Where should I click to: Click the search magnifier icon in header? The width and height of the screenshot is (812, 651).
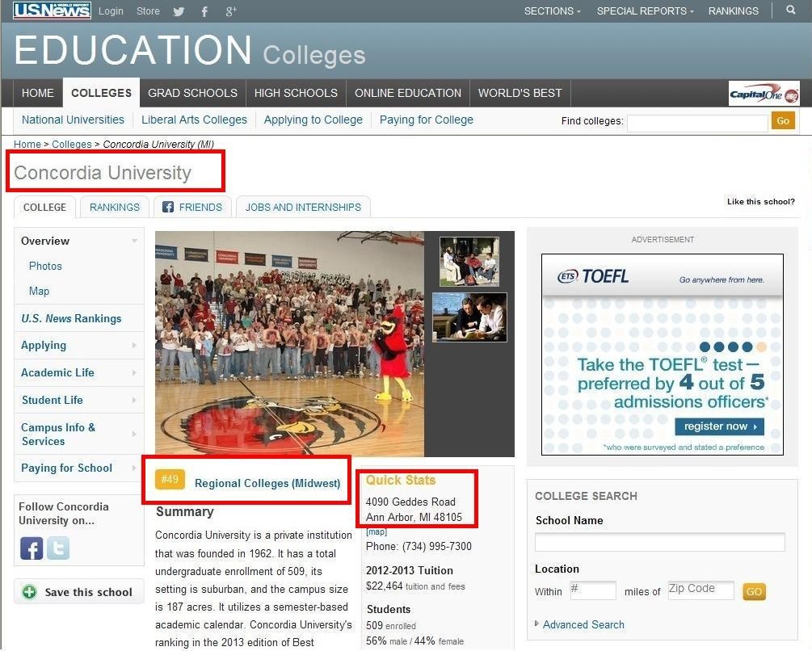click(790, 10)
